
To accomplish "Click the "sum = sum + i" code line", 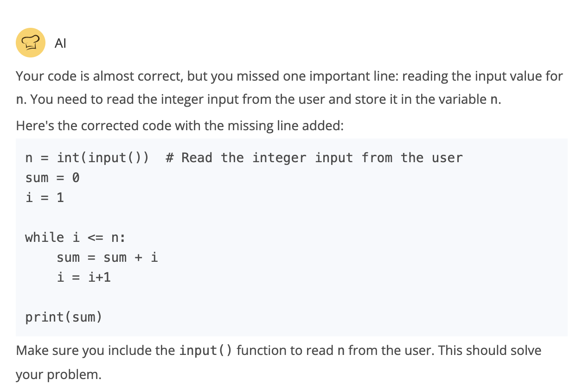I will click(x=107, y=258).
